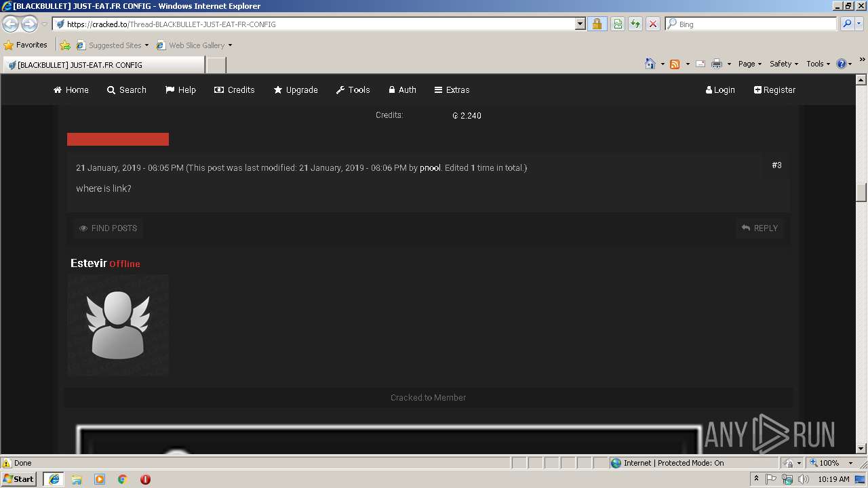Open the status bar security lock dropdown
868x488 pixels.
pyautogui.click(x=792, y=463)
